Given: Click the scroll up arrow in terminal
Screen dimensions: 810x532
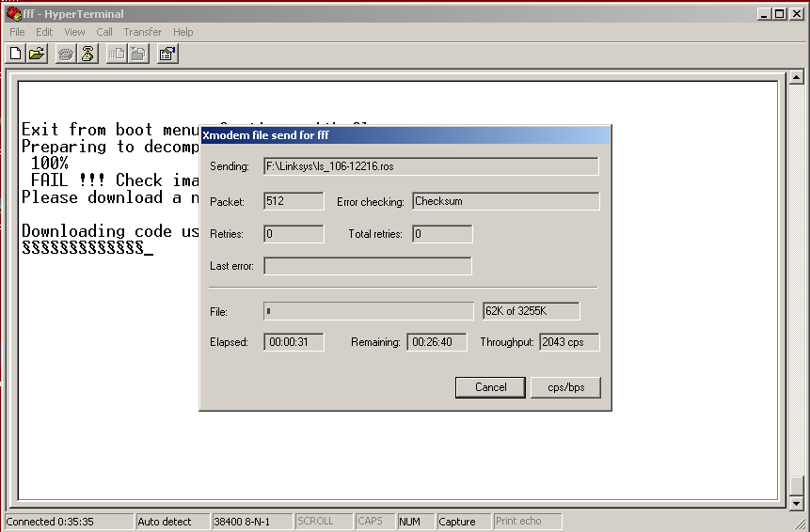Looking at the screenshot, I should coord(796,77).
